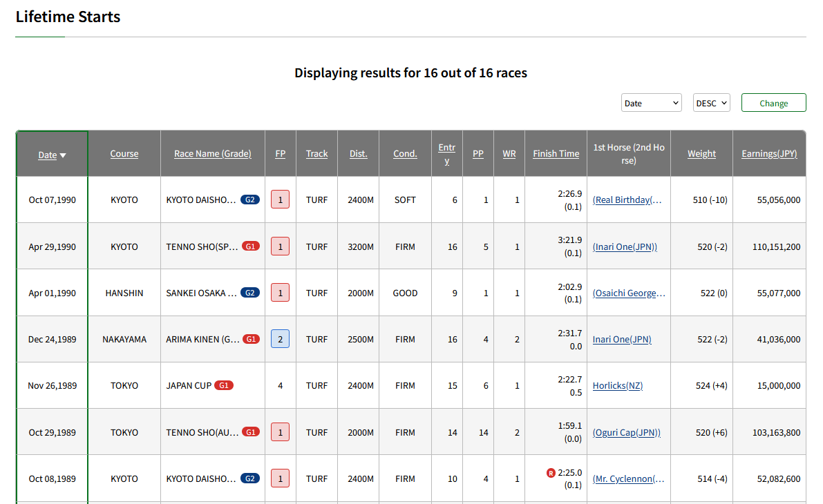Screen dimensions: 823x504
Task: Click the 1:59.1 finish time
Action: pyautogui.click(x=570, y=426)
